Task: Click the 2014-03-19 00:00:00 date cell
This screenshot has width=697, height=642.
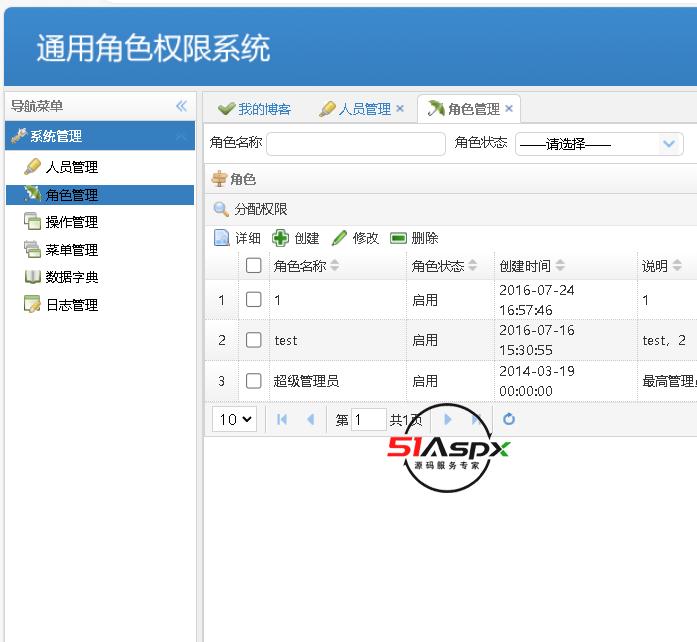Action: point(565,381)
